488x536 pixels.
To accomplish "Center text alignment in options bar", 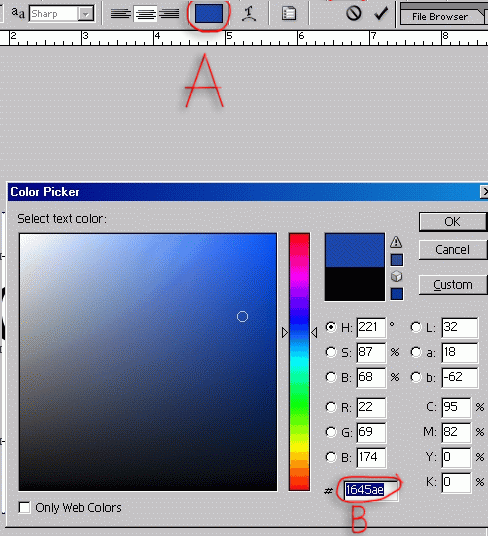I will (x=145, y=14).
